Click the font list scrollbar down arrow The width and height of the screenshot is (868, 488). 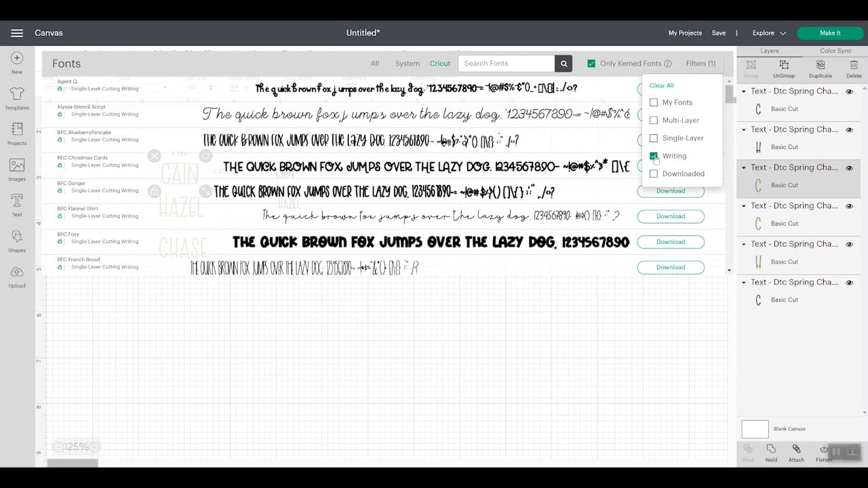[x=729, y=270]
